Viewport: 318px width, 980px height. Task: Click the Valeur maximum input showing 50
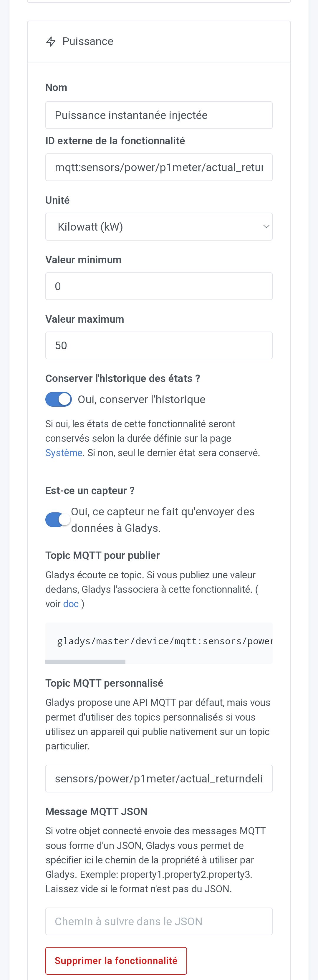tap(159, 345)
